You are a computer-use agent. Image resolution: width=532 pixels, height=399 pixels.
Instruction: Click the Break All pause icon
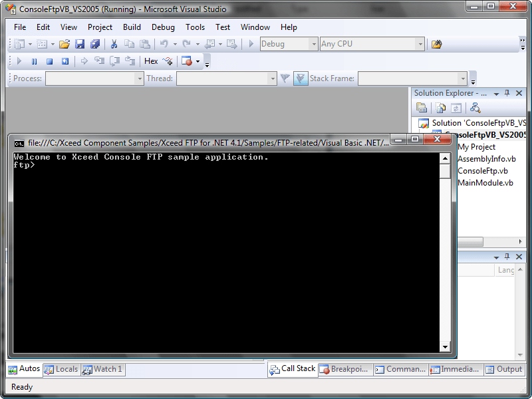[34, 61]
